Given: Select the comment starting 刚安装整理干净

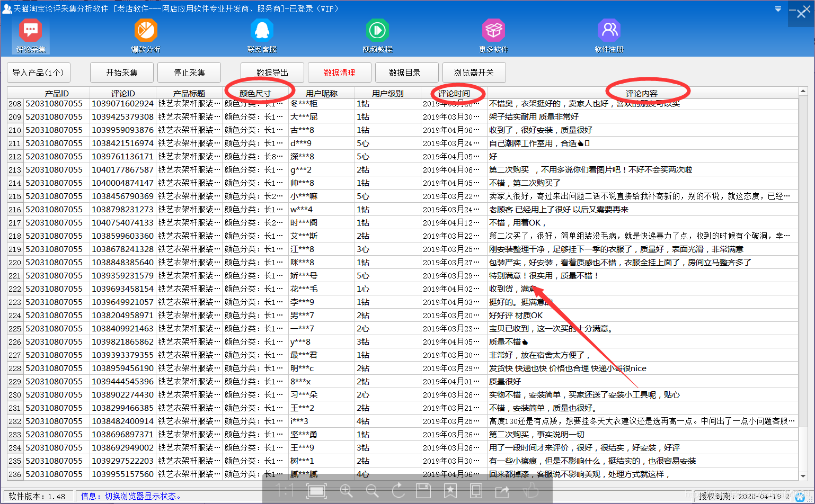Looking at the screenshot, I should coord(643,249).
